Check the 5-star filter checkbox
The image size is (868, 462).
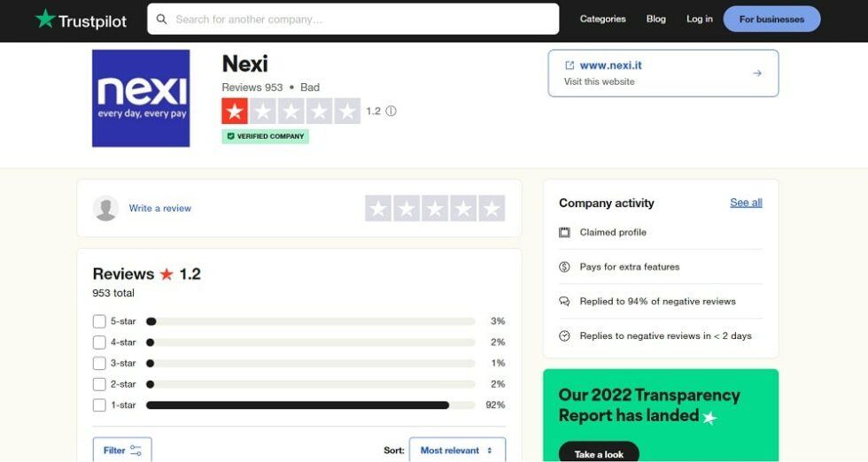(x=99, y=321)
